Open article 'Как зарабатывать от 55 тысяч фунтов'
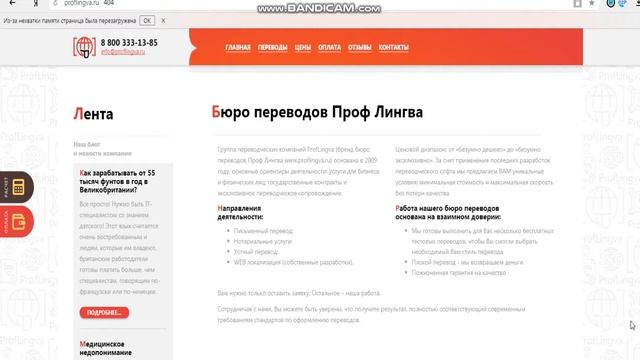Image resolution: width=640 pixels, height=360 pixels. tap(118, 181)
